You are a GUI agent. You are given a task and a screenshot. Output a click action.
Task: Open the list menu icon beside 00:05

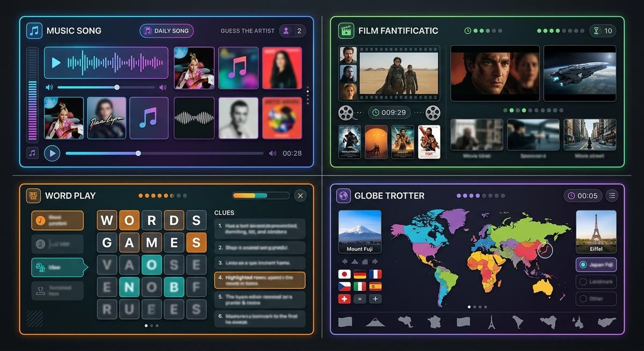click(x=611, y=195)
